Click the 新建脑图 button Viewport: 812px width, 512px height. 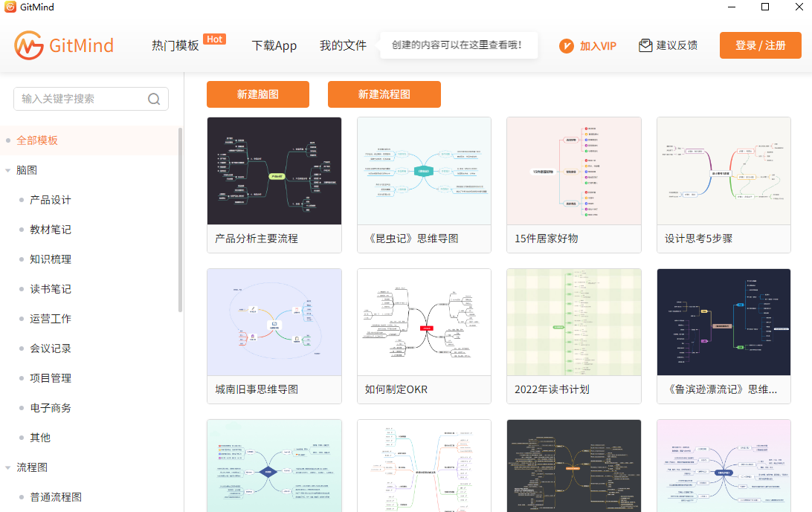point(257,94)
